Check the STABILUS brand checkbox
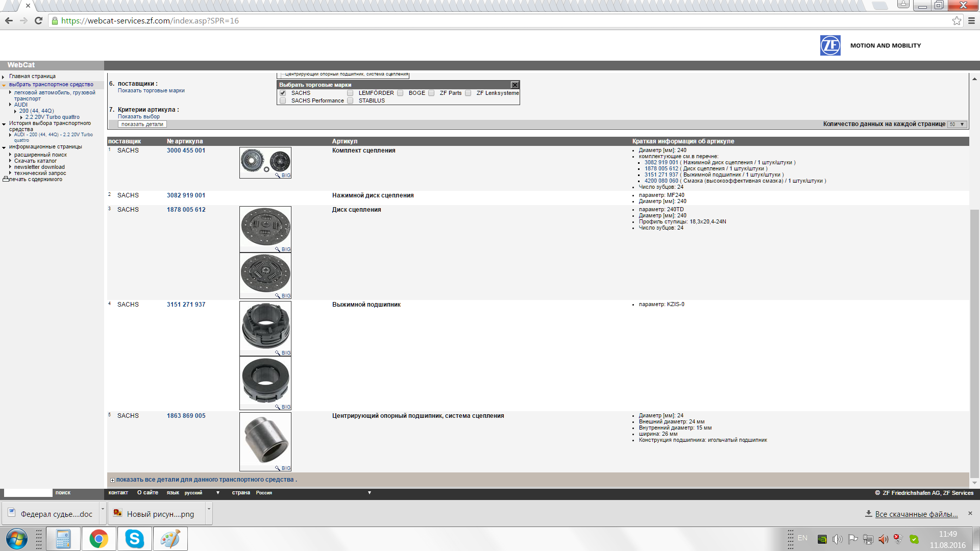The width and height of the screenshot is (980, 551). tap(350, 101)
